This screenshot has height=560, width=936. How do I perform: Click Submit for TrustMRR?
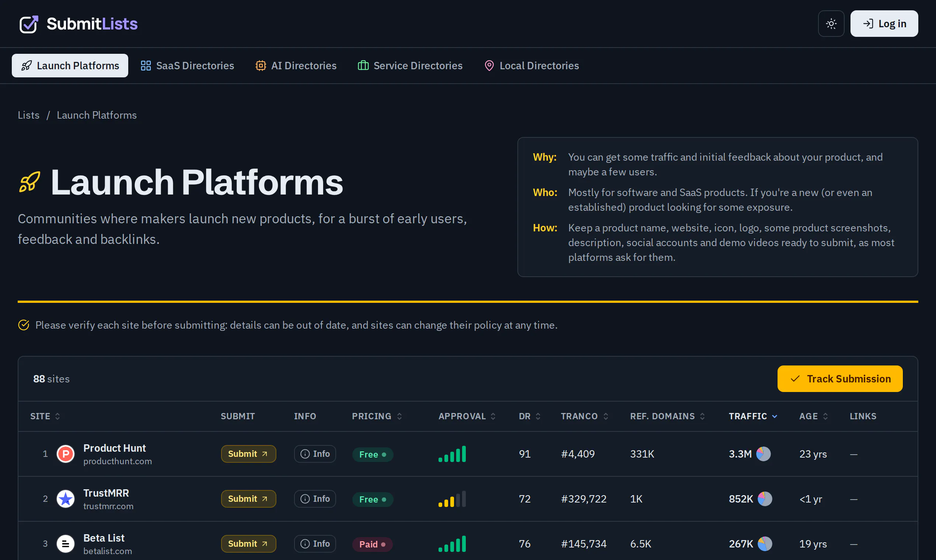point(248,498)
